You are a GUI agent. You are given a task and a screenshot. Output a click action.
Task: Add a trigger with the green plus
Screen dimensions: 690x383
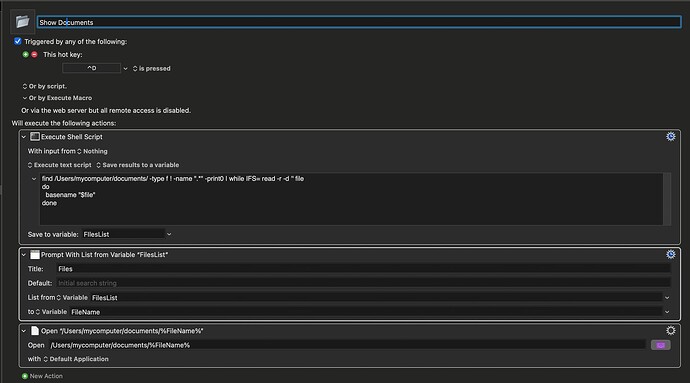pos(26,55)
